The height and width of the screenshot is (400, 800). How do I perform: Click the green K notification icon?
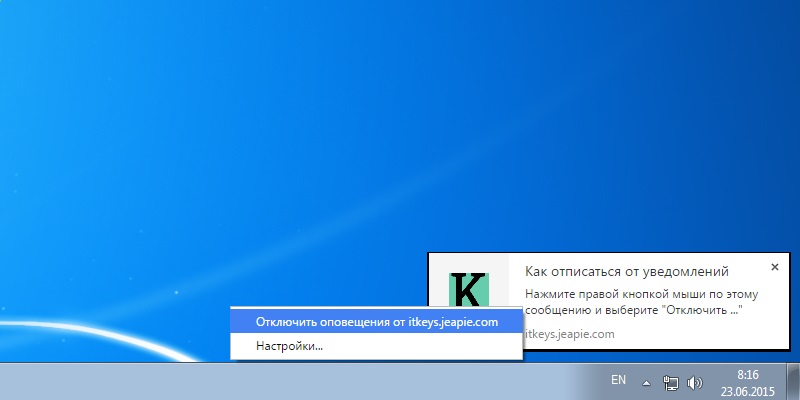[x=466, y=290]
